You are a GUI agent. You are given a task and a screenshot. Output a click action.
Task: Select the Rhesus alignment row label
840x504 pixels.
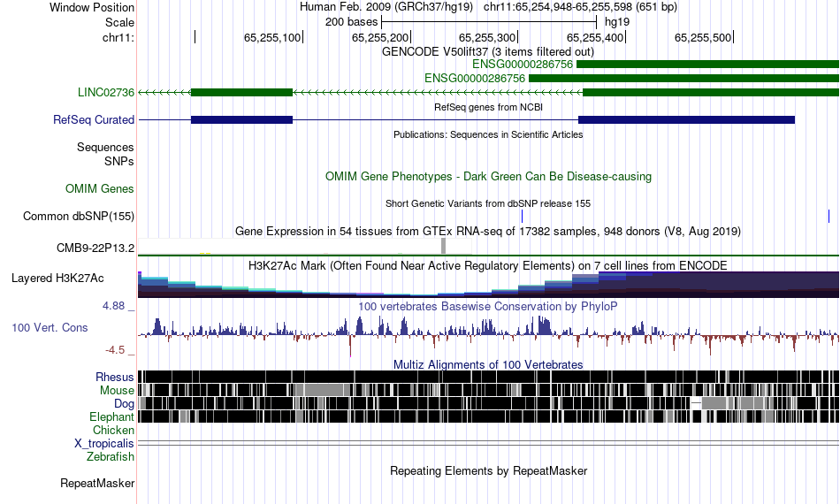[115, 377]
